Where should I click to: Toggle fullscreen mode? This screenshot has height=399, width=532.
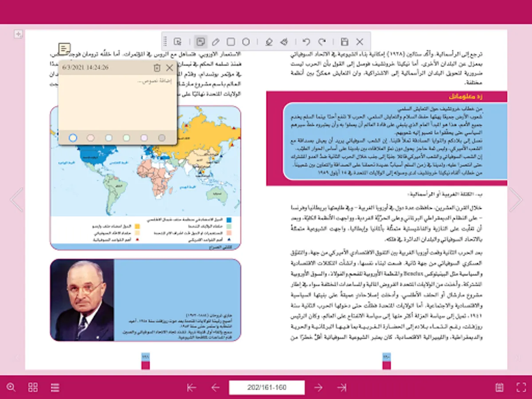click(x=521, y=387)
